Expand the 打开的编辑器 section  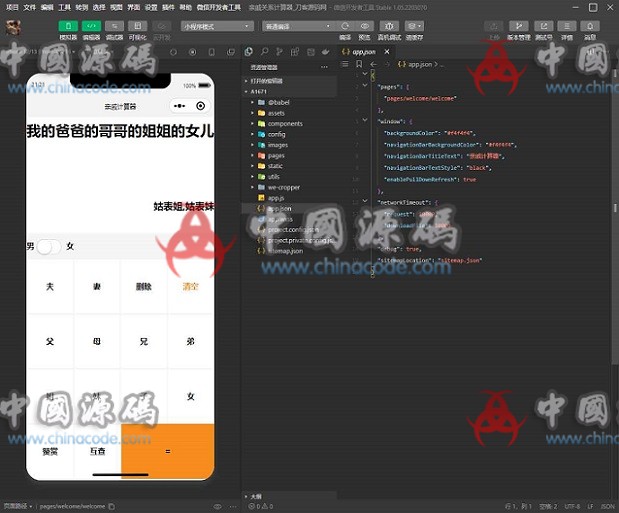click(289, 81)
